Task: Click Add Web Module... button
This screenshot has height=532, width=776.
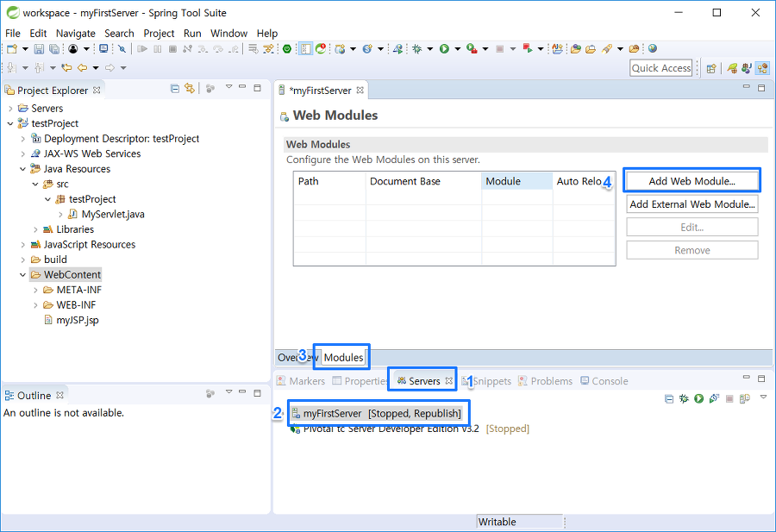Action: [692, 181]
